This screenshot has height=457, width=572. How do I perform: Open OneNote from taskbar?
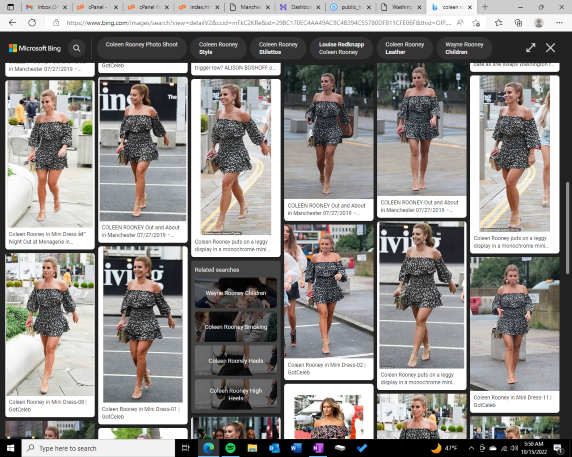pyautogui.click(x=318, y=448)
